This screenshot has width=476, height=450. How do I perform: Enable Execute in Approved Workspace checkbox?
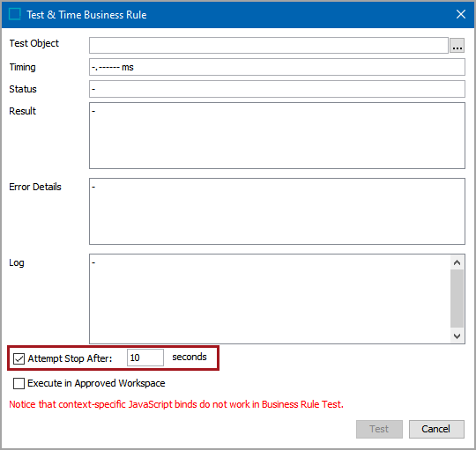tap(19, 383)
